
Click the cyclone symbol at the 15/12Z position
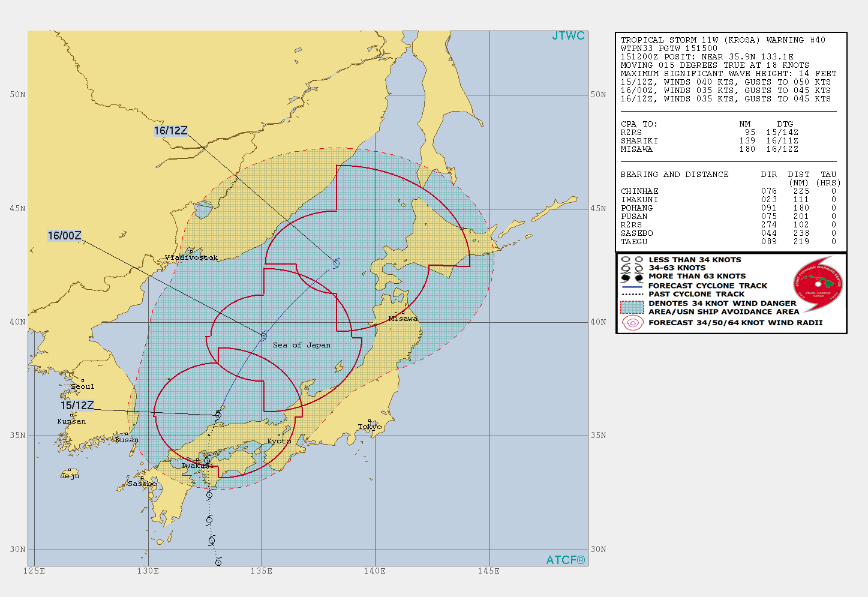pyautogui.click(x=218, y=415)
